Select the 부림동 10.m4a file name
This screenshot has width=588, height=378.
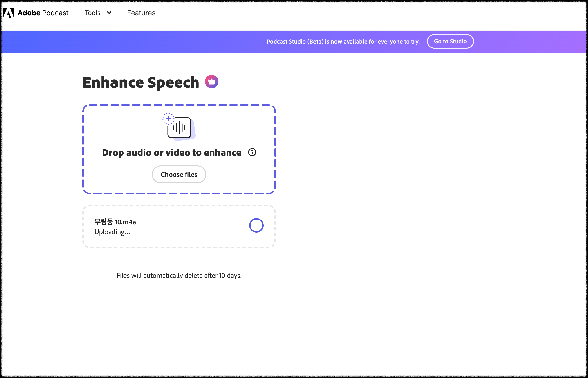click(x=115, y=222)
